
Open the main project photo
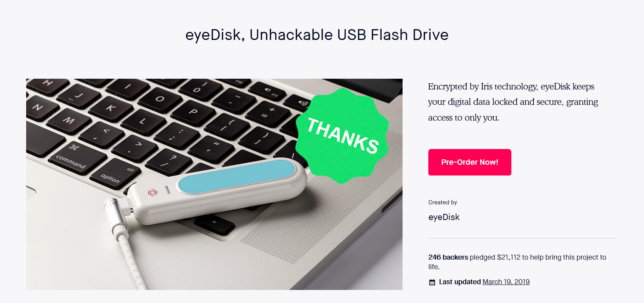point(214,184)
